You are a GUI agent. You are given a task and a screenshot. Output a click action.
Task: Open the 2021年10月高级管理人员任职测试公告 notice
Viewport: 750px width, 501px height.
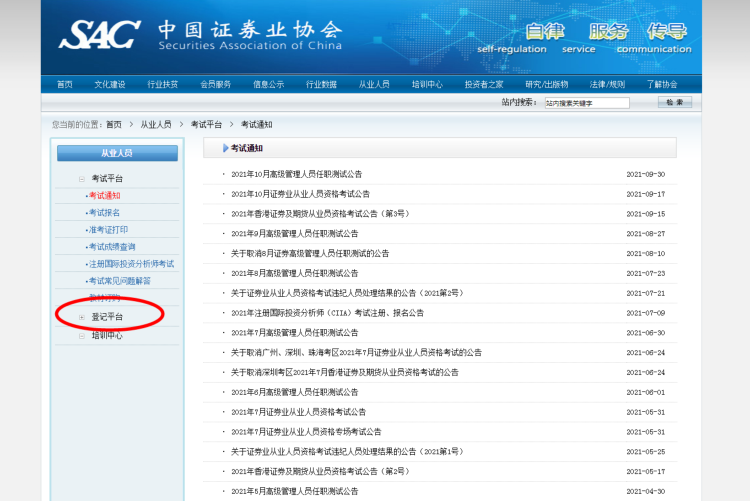point(296,174)
